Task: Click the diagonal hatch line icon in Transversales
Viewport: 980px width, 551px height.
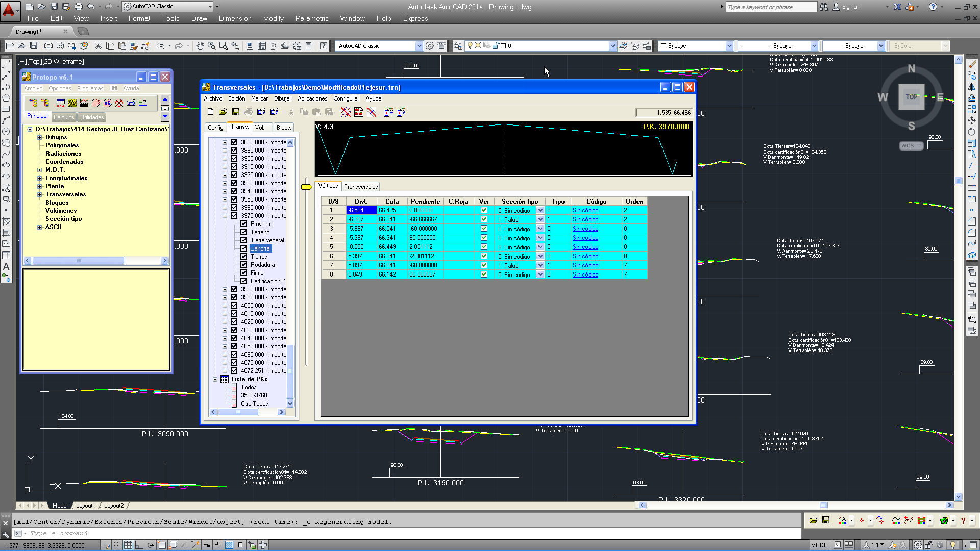Action: [x=372, y=112]
